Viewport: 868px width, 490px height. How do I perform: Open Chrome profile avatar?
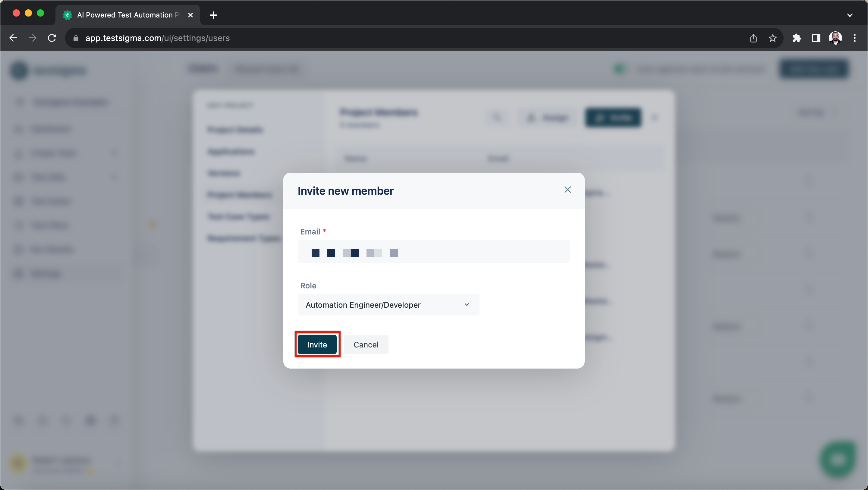(835, 38)
